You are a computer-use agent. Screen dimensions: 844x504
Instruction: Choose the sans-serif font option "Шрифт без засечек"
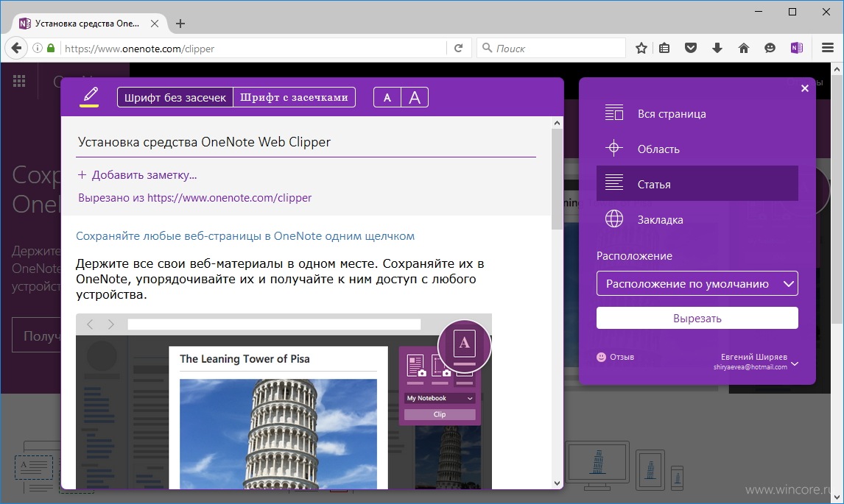[x=175, y=97]
